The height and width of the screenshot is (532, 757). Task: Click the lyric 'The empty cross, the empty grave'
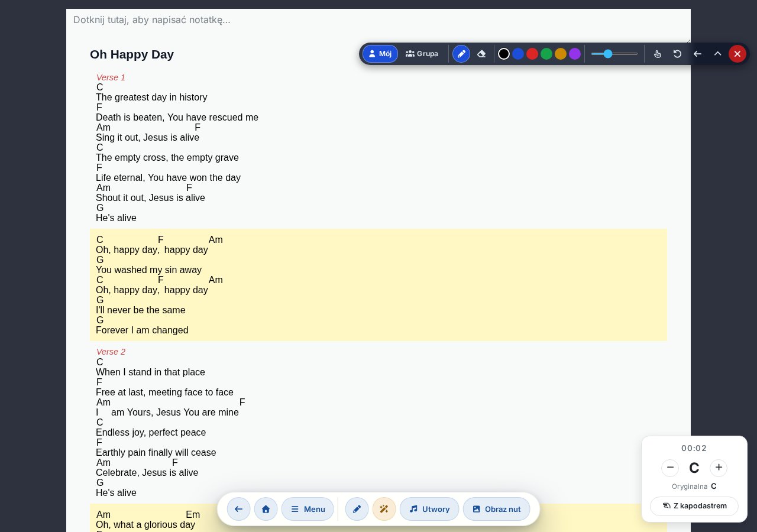click(x=167, y=158)
